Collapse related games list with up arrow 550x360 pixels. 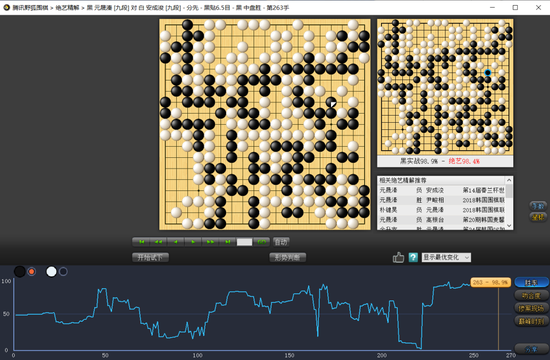[x=509, y=180]
